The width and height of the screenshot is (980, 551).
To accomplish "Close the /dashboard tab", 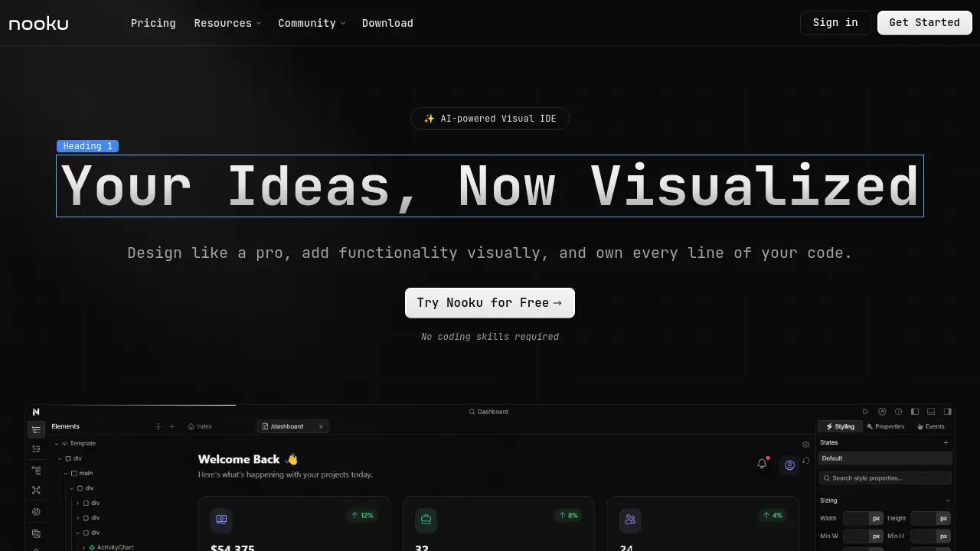I will coord(321,426).
